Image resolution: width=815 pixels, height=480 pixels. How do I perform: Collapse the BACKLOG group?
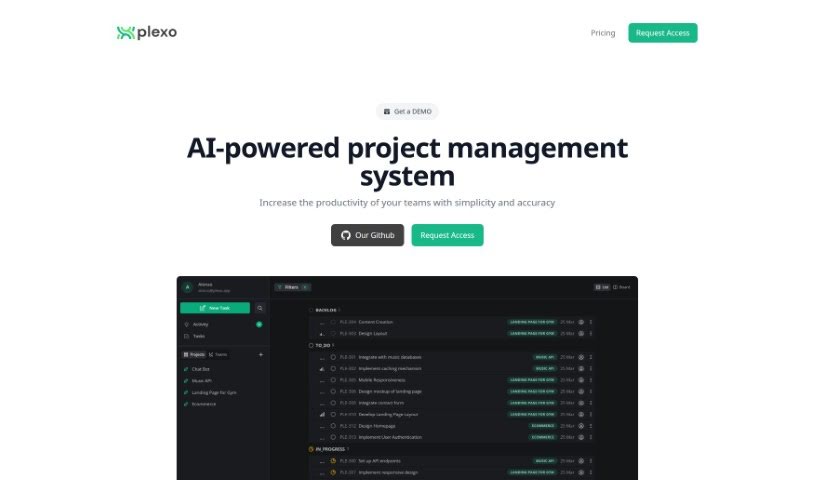click(x=326, y=310)
